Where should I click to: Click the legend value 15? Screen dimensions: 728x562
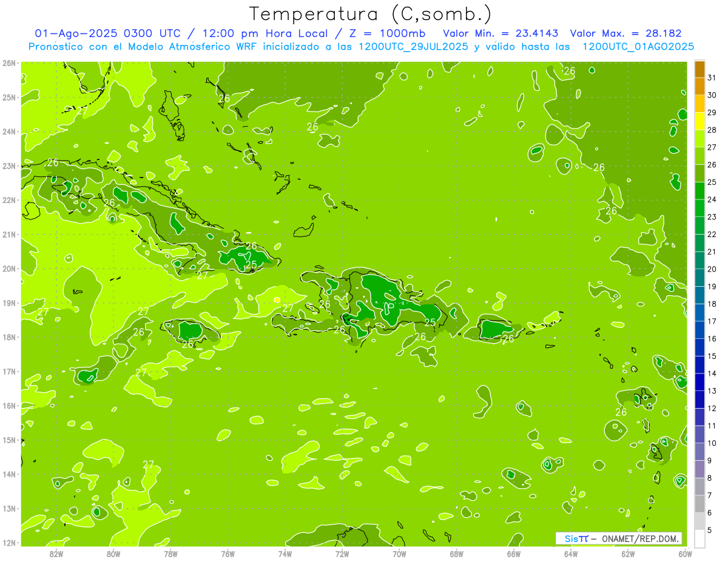[x=712, y=356]
